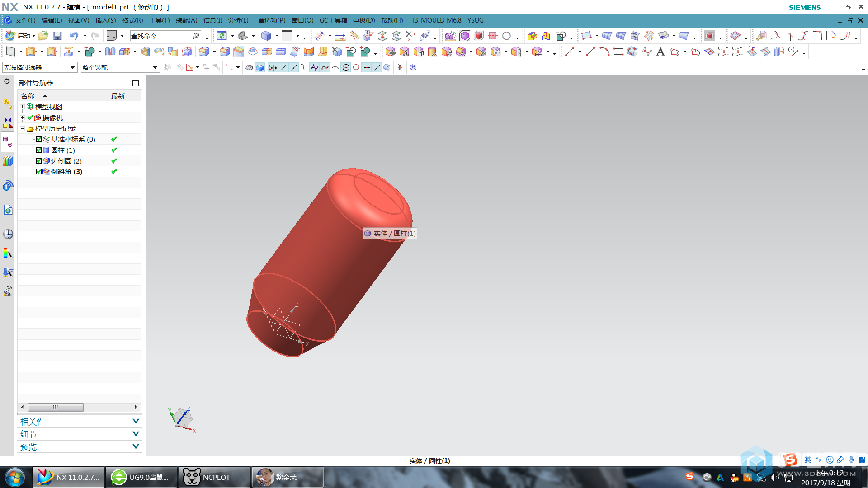Open the GC工具箱 menu

[333, 20]
